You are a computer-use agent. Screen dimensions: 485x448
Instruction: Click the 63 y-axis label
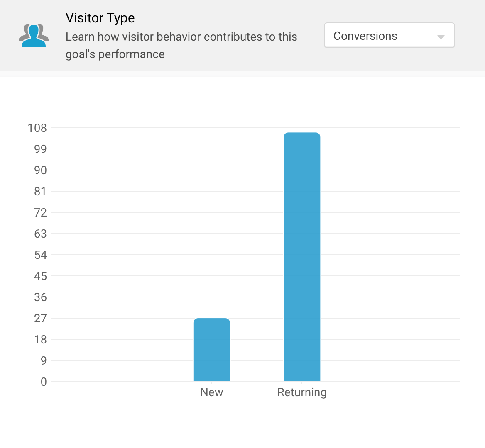coord(40,234)
